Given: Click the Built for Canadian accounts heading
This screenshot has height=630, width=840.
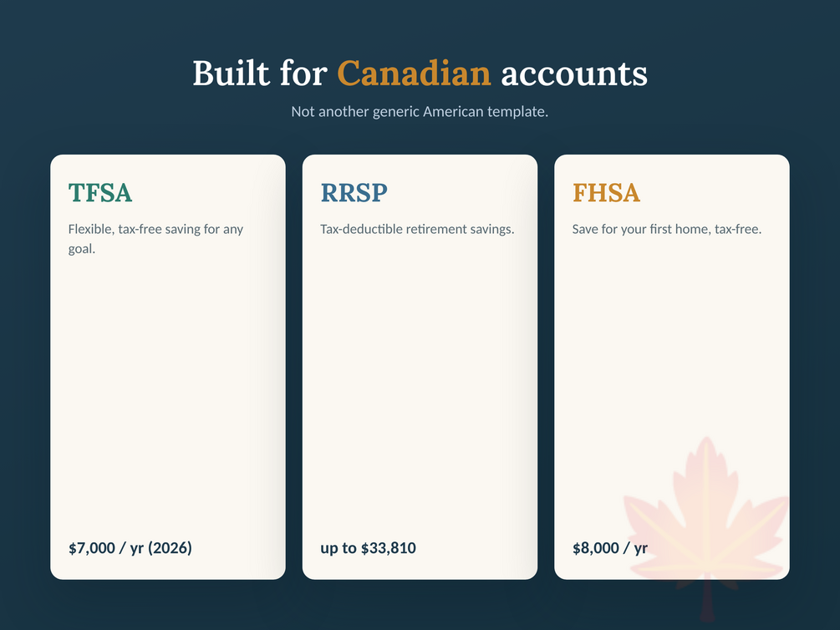Looking at the screenshot, I should click(420, 74).
